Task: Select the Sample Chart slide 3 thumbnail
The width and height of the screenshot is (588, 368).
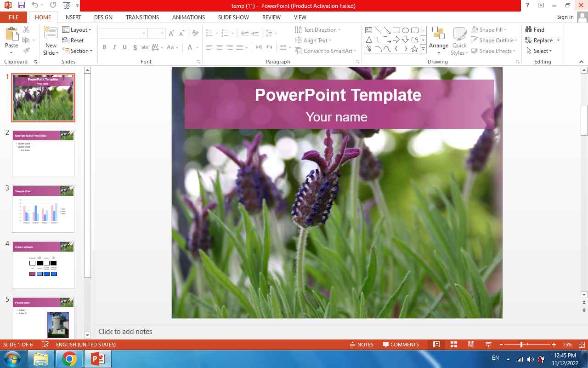Action: tap(43, 209)
